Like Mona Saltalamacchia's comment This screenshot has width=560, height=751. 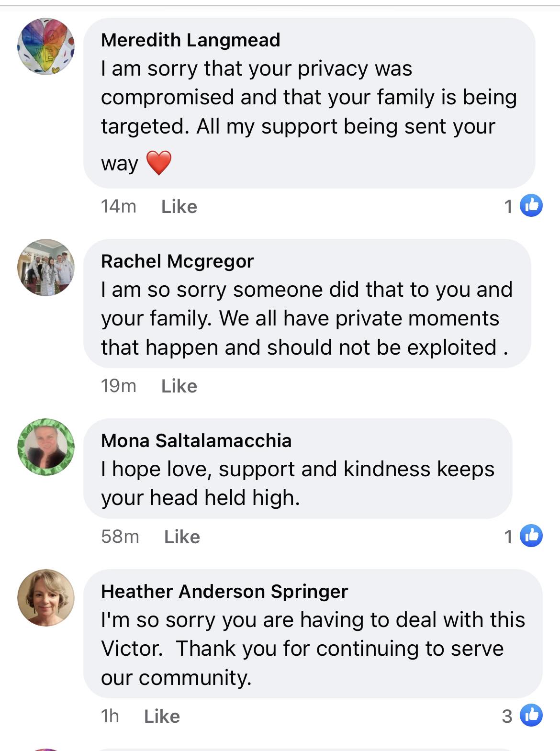[x=182, y=537]
